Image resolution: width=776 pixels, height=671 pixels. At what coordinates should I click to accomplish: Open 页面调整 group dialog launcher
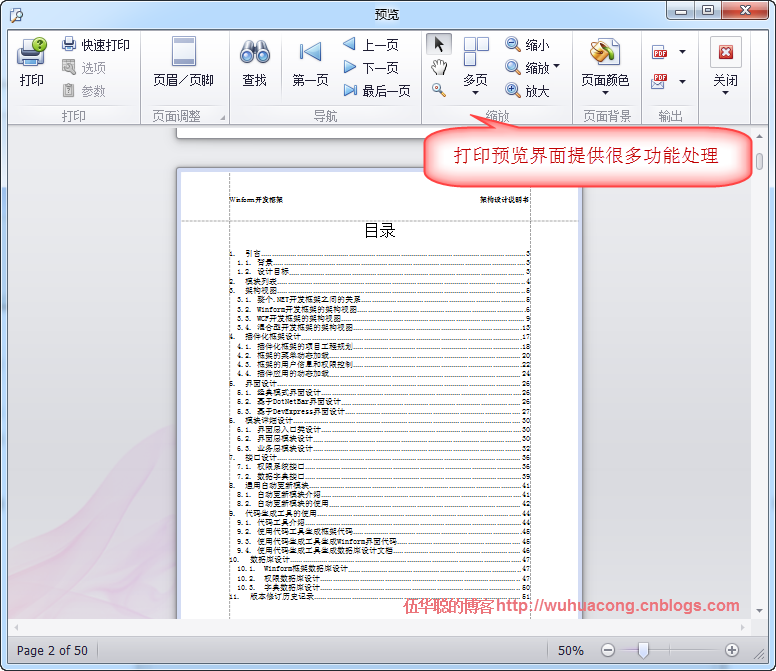click(x=223, y=118)
